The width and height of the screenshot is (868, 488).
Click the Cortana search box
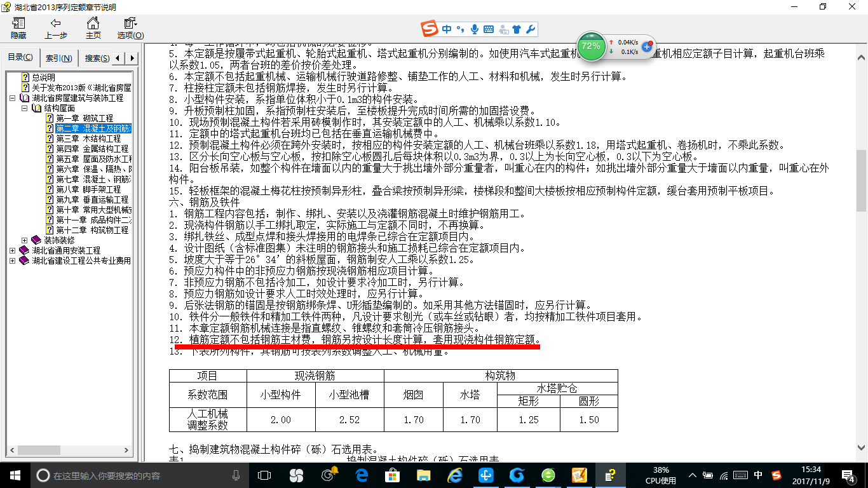point(139,475)
